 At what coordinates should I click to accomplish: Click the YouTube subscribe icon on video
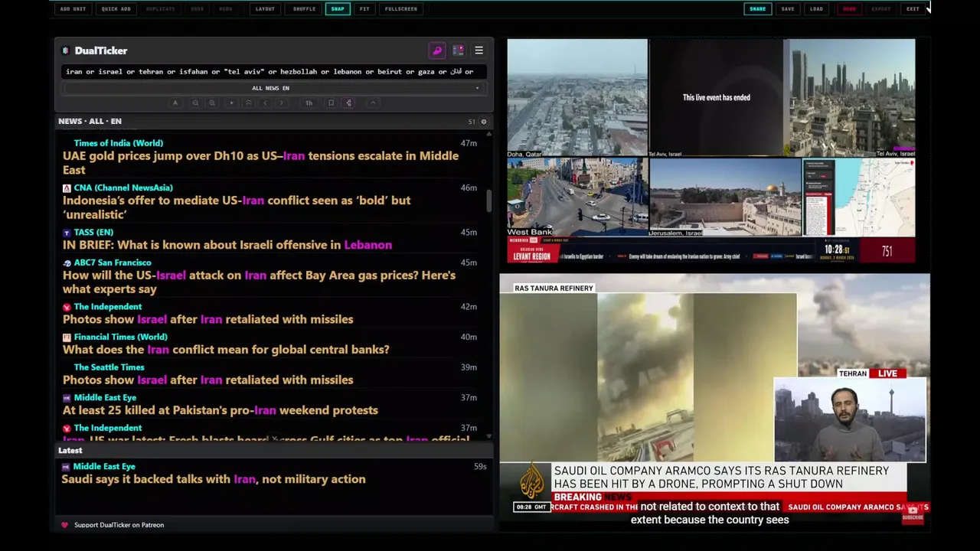pyautogui.click(x=913, y=514)
